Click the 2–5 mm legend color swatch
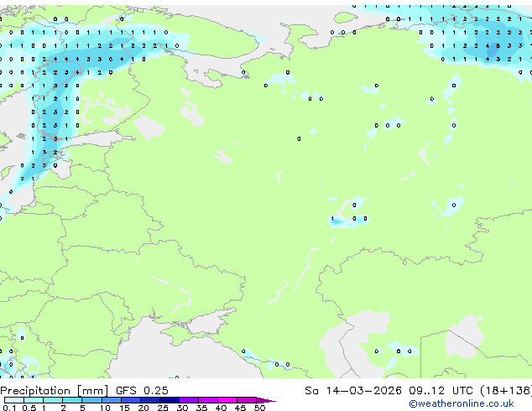Viewport: 532px width, 411px height. 72,400
